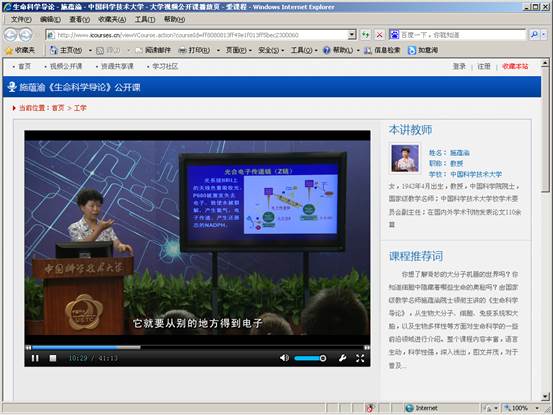The height and width of the screenshot is (415, 553).
Task: Open the 文件(F) menu
Action: click(21, 19)
